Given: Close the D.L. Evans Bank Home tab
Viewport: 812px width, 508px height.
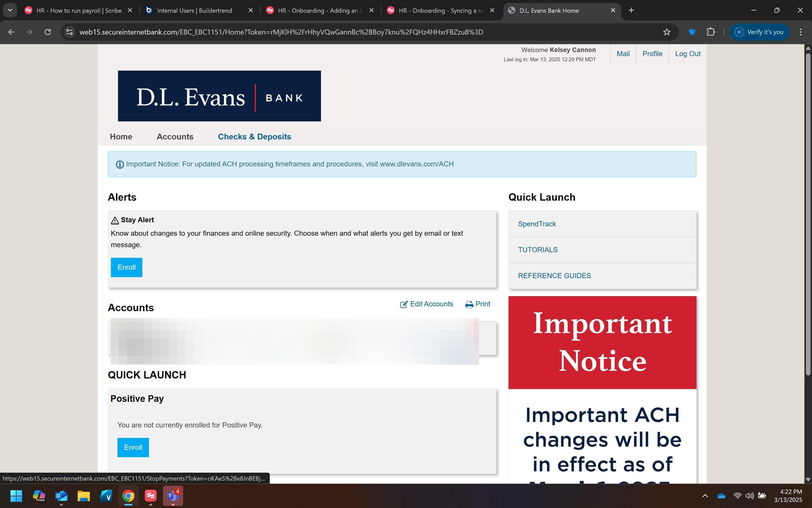Looking at the screenshot, I should point(613,10).
